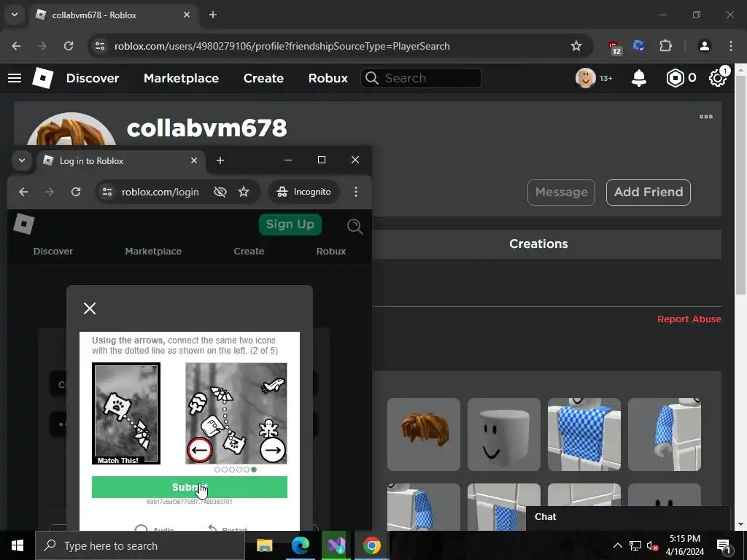Click the Add Friend button
This screenshot has width=747, height=560.
click(x=648, y=192)
